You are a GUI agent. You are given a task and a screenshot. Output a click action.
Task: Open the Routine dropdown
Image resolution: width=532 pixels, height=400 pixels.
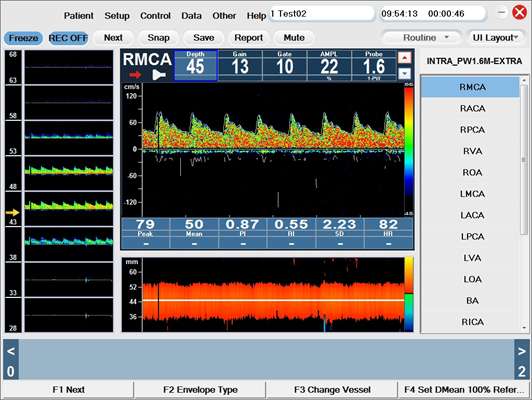421,38
